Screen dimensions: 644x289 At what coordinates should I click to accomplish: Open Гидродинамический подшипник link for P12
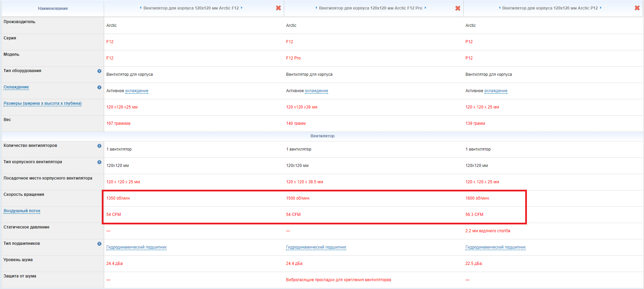point(496,247)
